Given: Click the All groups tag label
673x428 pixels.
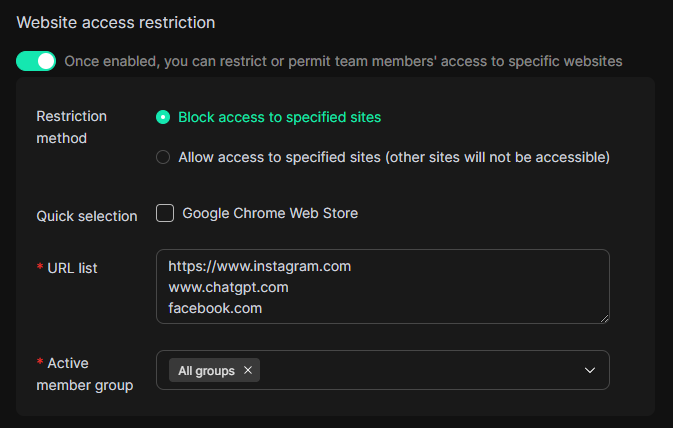Looking at the screenshot, I should (x=206, y=371).
